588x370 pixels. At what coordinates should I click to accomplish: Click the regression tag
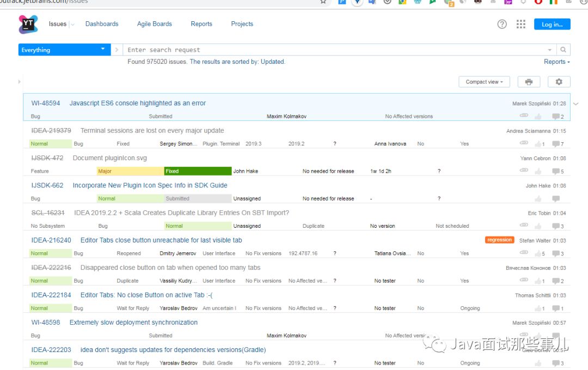point(499,240)
